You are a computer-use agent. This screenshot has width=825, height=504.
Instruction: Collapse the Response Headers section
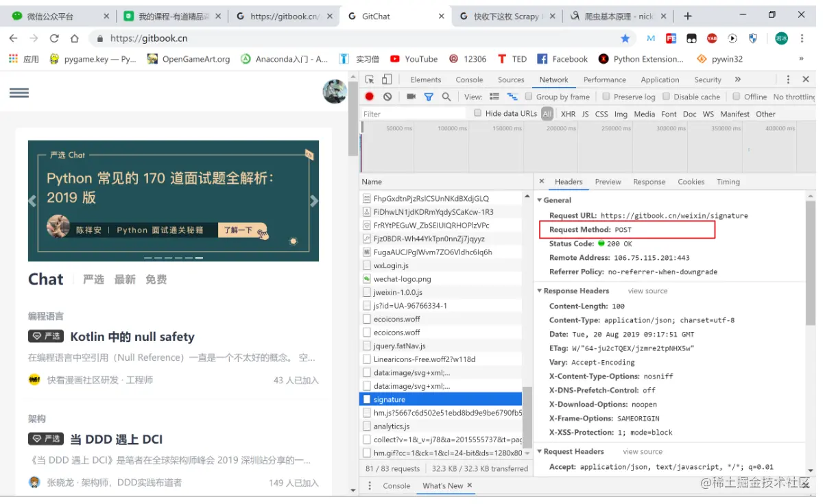540,291
